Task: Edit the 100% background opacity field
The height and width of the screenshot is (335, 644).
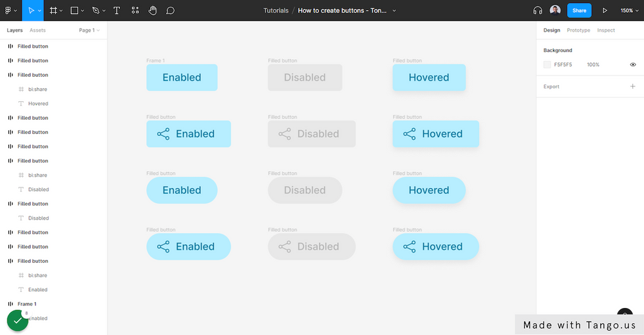Action: pyautogui.click(x=593, y=64)
